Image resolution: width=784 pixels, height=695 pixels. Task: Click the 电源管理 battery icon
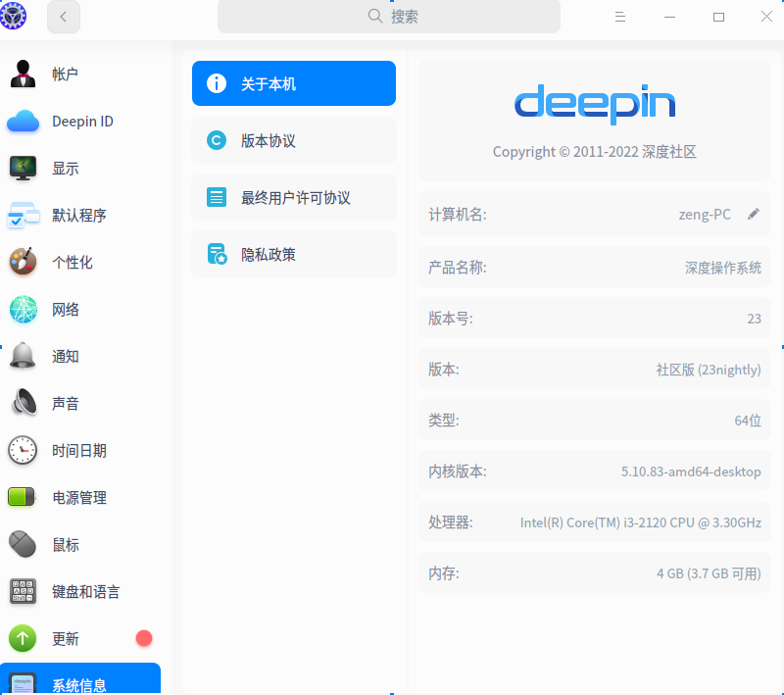(x=23, y=497)
